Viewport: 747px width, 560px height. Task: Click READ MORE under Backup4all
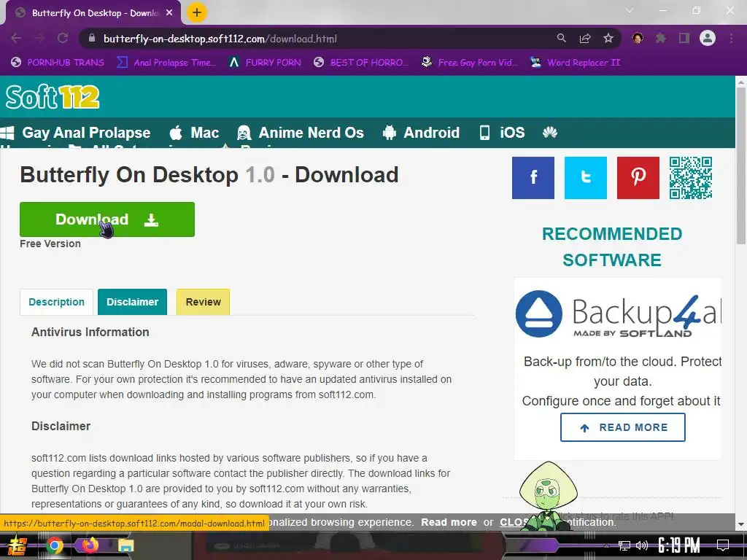pyautogui.click(x=623, y=427)
